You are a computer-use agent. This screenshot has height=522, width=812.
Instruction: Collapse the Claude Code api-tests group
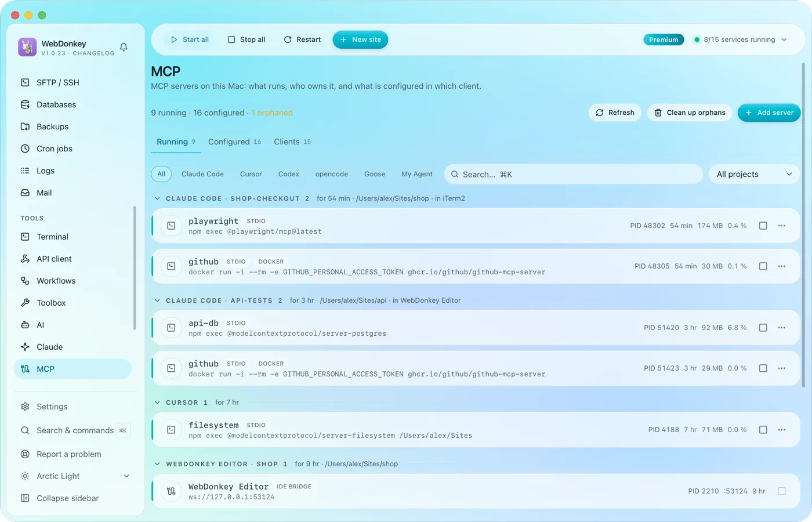[x=157, y=300]
